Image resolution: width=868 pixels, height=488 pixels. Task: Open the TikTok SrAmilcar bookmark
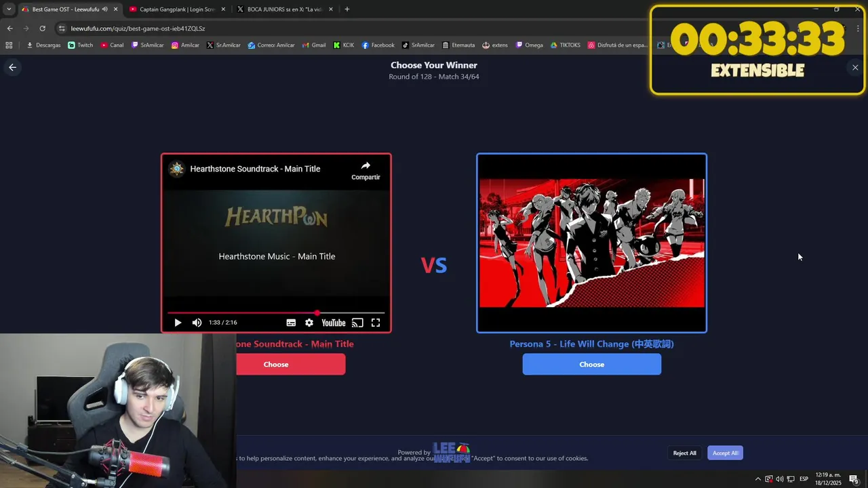pyautogui.click(x=418, y=45)
